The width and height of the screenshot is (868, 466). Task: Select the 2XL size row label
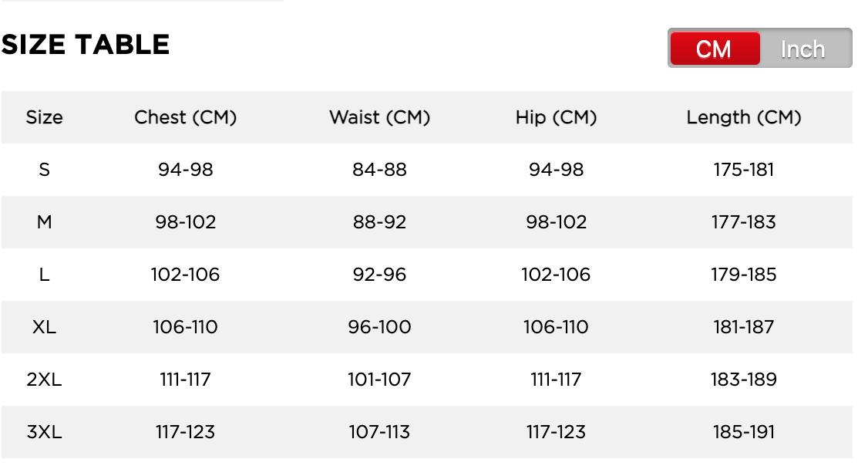[x=44, y=380]
